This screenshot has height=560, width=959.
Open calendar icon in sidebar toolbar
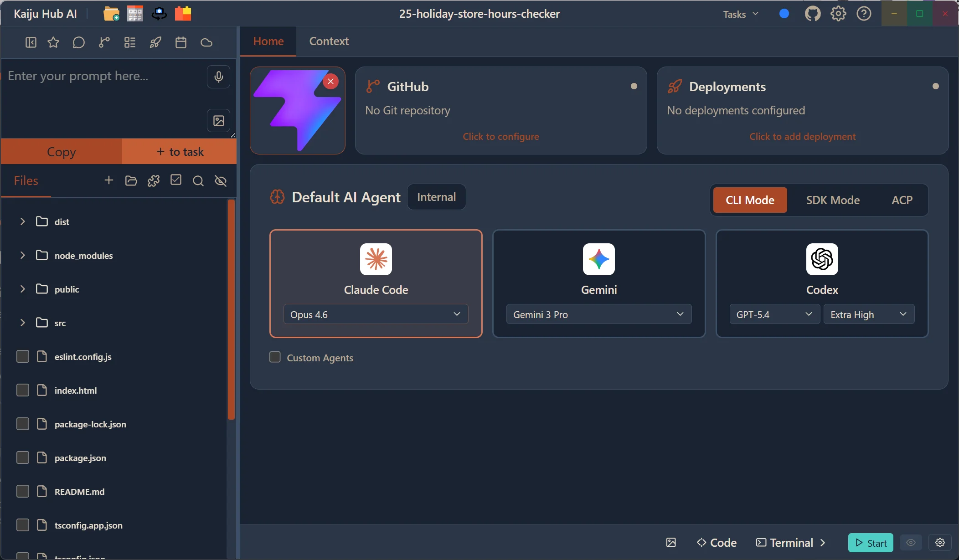point(181,42)
